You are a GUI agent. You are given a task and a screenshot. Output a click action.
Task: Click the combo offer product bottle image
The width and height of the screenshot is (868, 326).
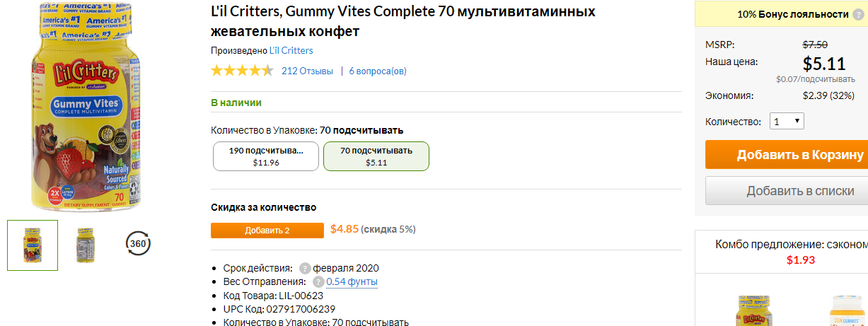754,310
